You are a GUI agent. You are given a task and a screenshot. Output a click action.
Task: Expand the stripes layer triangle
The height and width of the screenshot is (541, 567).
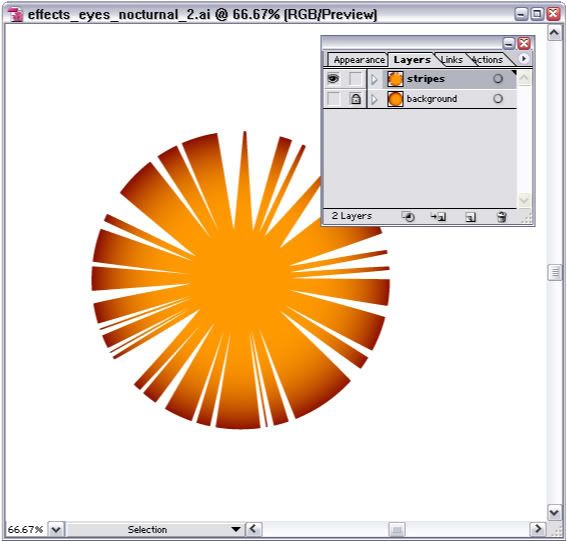(375, 79)
